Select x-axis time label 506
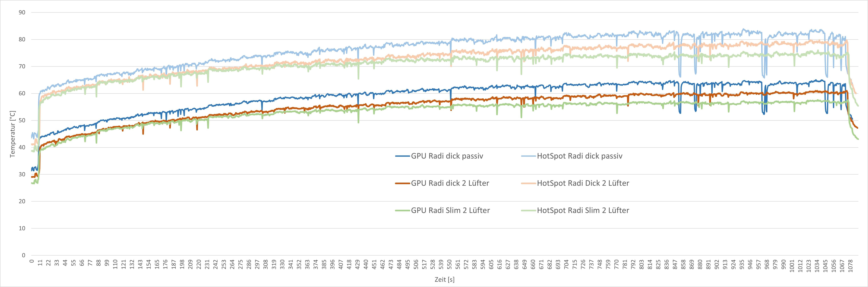This screenshot has width=868, height=287. [416, 264]
